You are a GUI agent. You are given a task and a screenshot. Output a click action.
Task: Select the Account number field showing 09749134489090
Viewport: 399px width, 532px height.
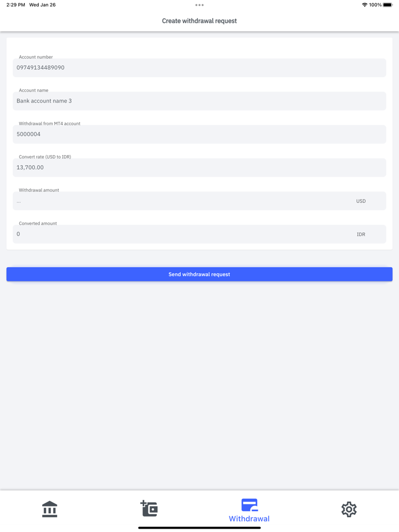(199, 68)
